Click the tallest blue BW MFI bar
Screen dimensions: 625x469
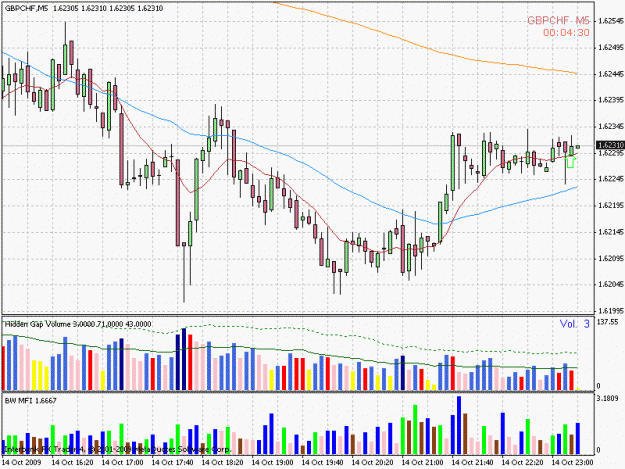459,425
